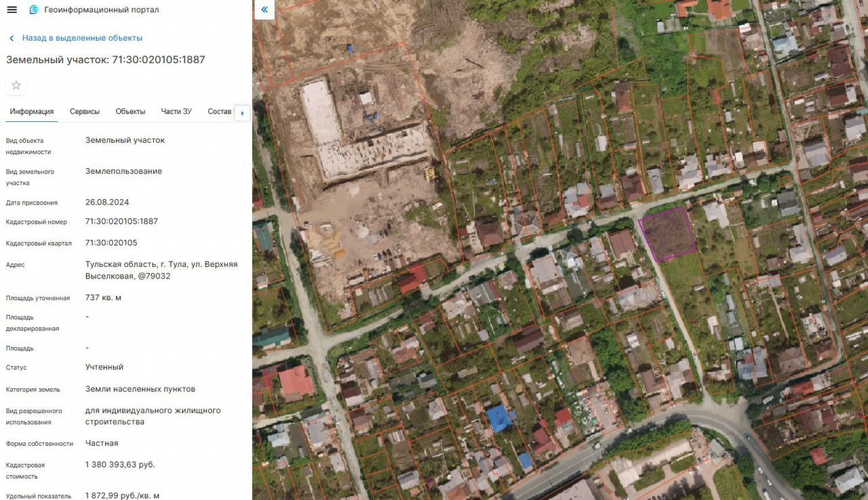This screenshot has width=868, height=500.
Task: Click the blue-roofed building on the map
Action: click(x=500, y=418)
